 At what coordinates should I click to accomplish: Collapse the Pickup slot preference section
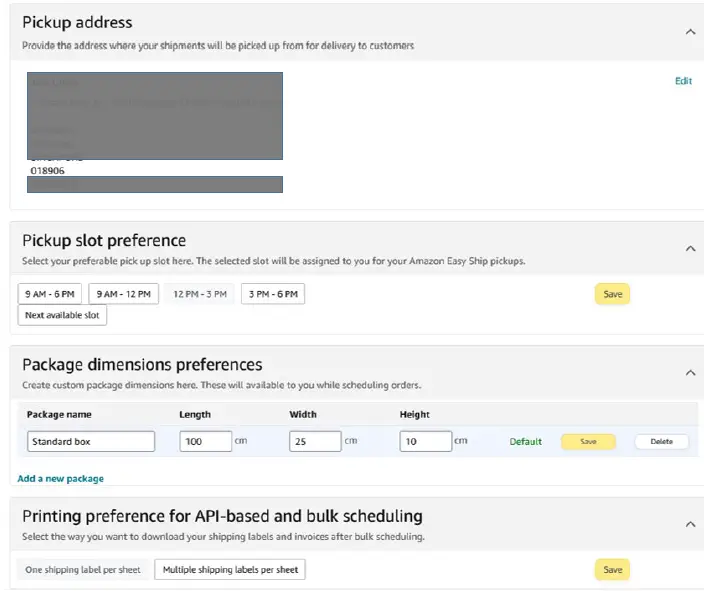coord(690,248)
